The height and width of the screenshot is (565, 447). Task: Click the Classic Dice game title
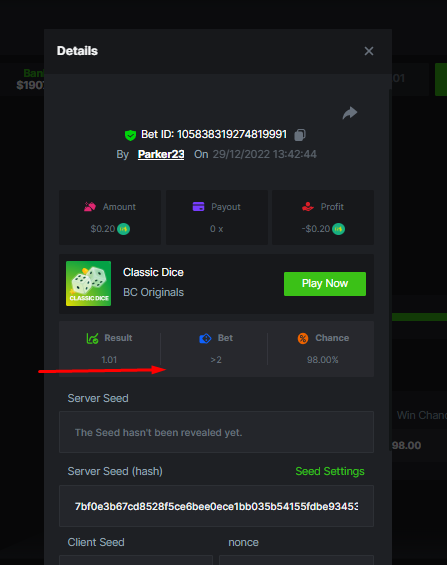[x=153, y=272]
